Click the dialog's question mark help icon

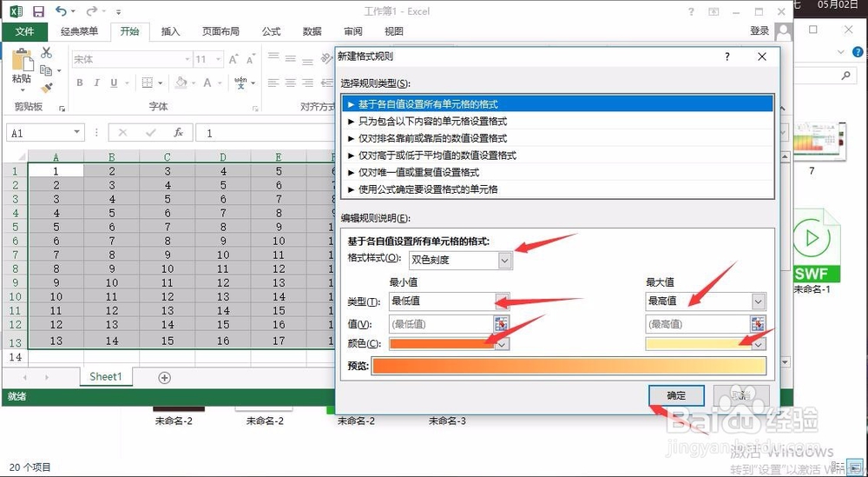pos(727,56)
